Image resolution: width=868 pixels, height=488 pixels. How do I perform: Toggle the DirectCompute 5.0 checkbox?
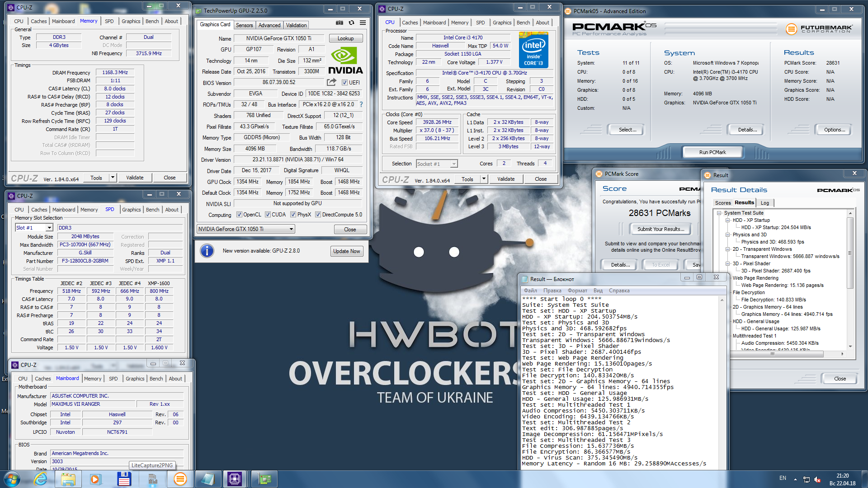pyautogui.click(x=318, y=215)
